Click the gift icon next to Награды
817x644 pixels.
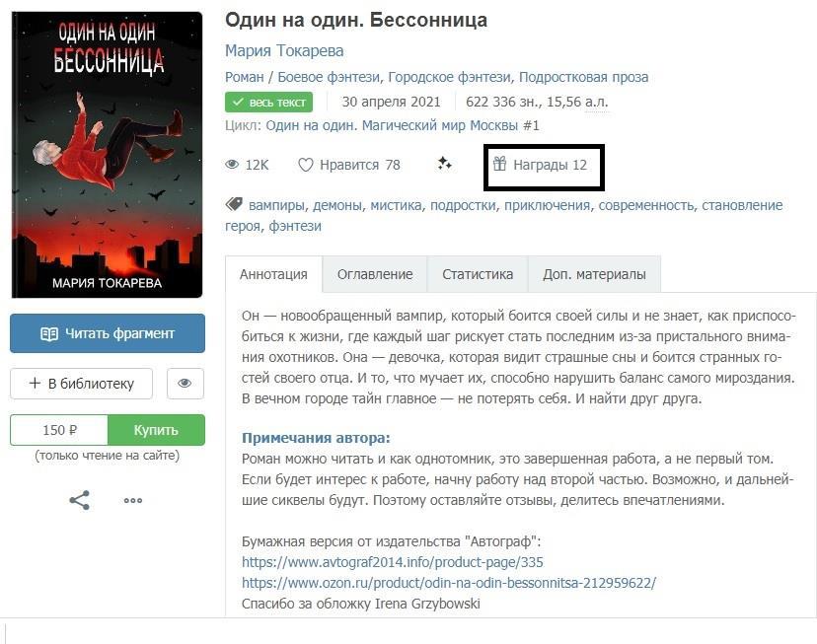pyautogui.click(x=499, y=164)
